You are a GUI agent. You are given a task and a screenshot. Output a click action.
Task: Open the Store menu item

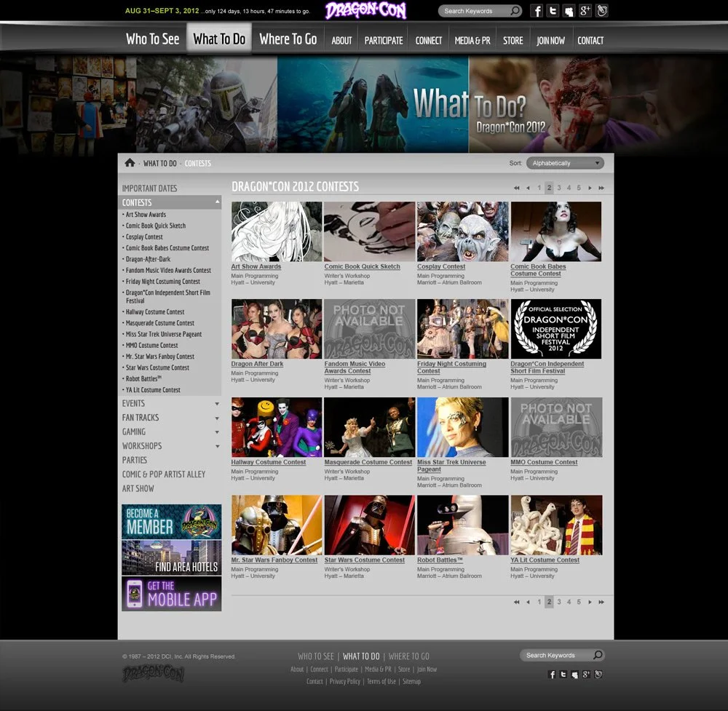click(513, 40)
